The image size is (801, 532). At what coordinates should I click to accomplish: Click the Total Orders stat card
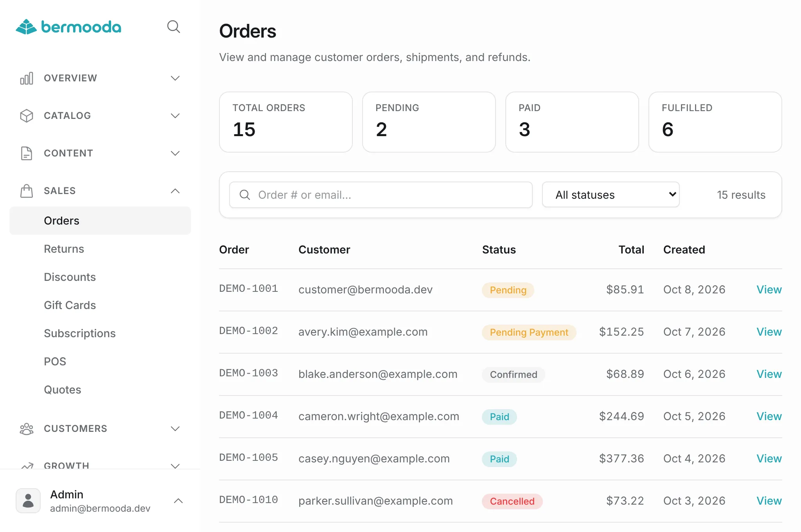pos(286,122)
